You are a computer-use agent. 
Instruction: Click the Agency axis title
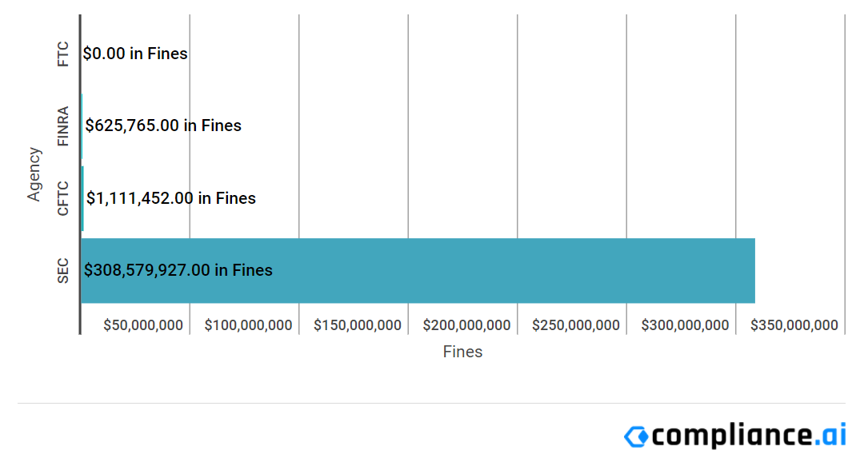34,174
